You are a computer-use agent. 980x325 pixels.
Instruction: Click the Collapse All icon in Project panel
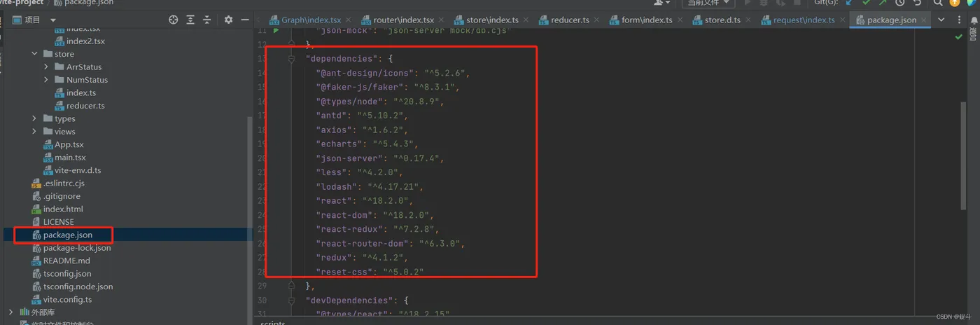click(206, 20)
